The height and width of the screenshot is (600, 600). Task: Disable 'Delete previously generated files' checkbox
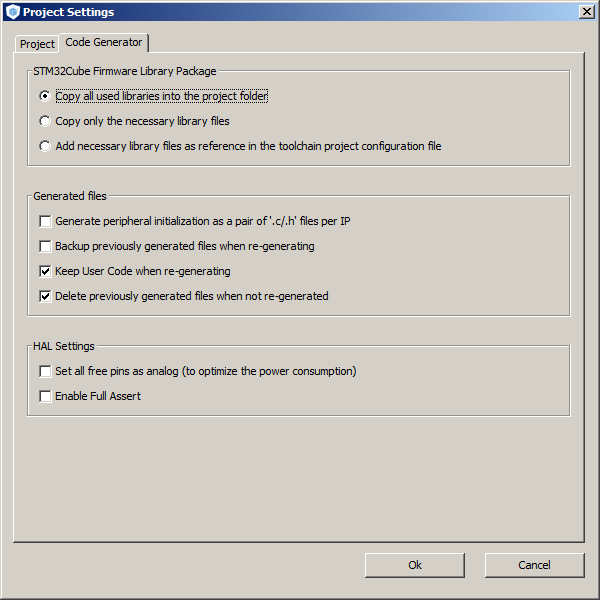point(45,296)
